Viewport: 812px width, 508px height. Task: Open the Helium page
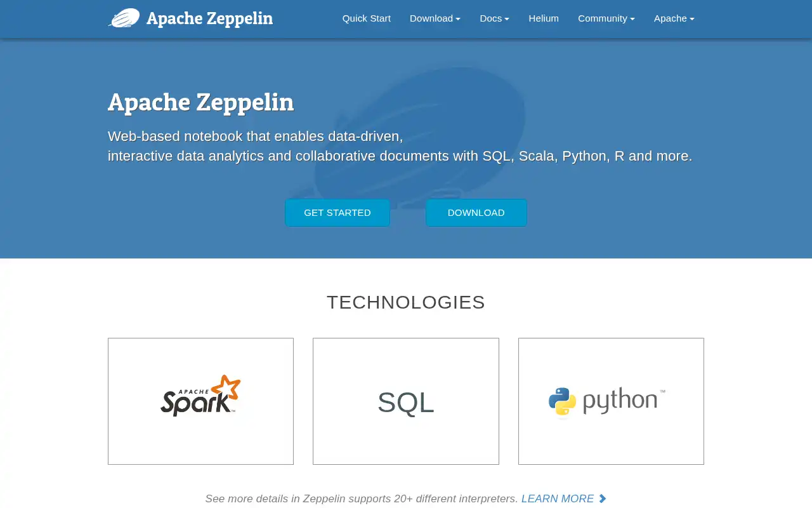click(x=544, y=18)
